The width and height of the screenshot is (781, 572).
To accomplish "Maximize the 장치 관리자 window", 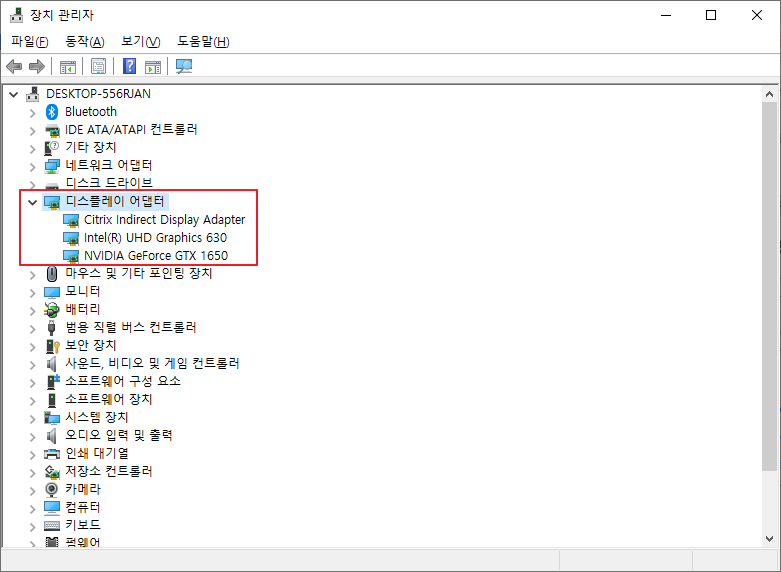I will [711, 15].
